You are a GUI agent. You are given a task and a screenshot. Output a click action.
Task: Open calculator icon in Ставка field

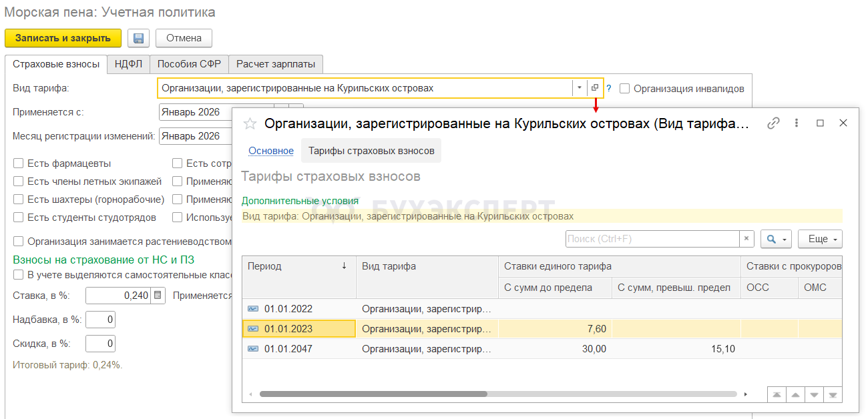pos(158,296)
